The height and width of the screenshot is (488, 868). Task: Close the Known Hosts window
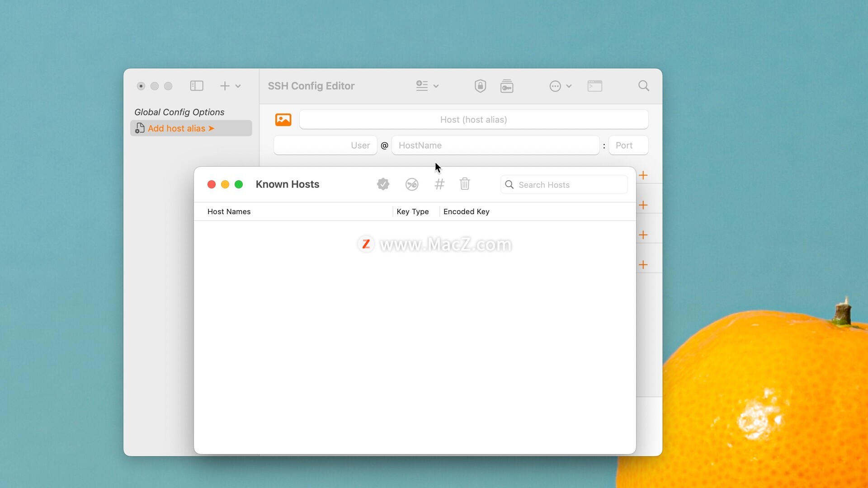[x=212, y=184]
